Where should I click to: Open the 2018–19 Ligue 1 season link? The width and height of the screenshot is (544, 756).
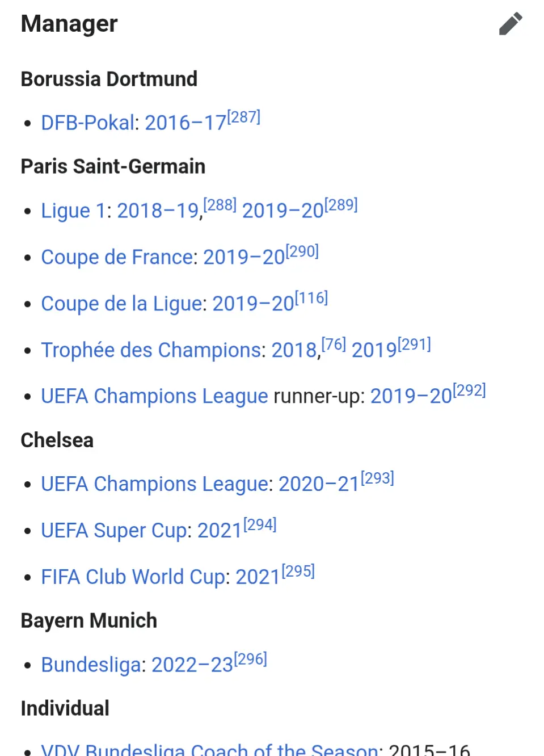pyautogui.click(x=158, y=211)
